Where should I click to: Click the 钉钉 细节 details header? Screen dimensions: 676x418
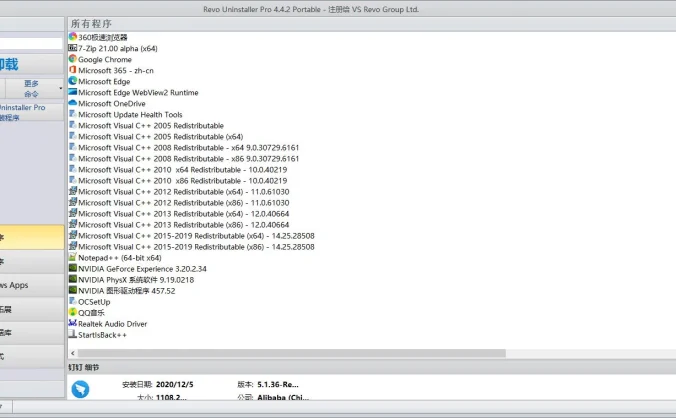(x=84, y=368)
